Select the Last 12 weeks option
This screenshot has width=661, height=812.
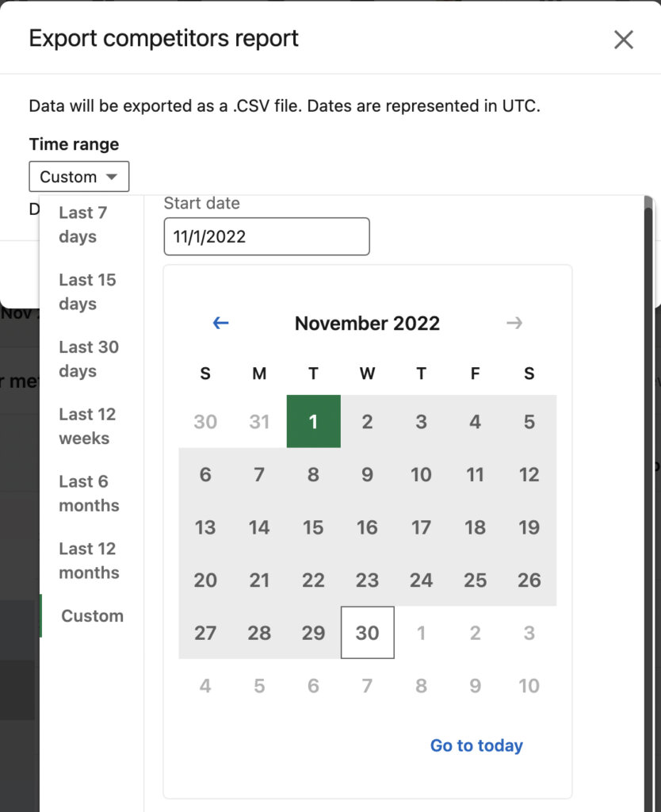click(88, 426)
